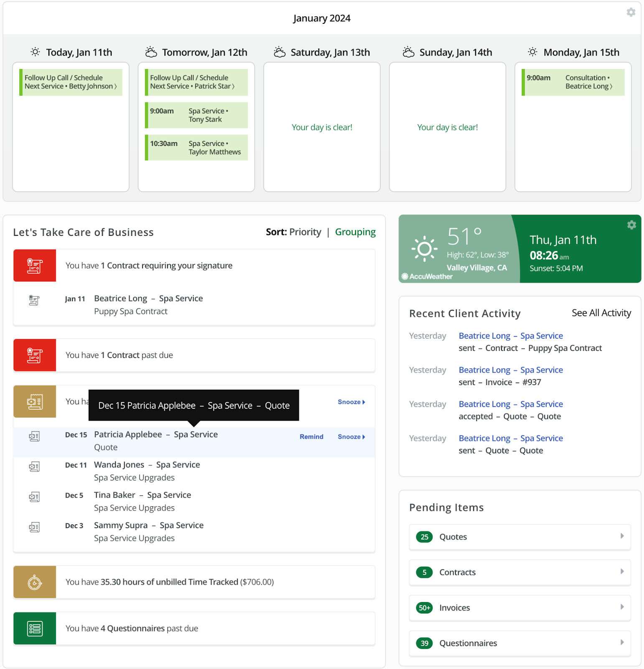The image size is (644, 669).
Task: Open Tony Stark 9:00am Spa Service event
Action: (x=196, y=115)
